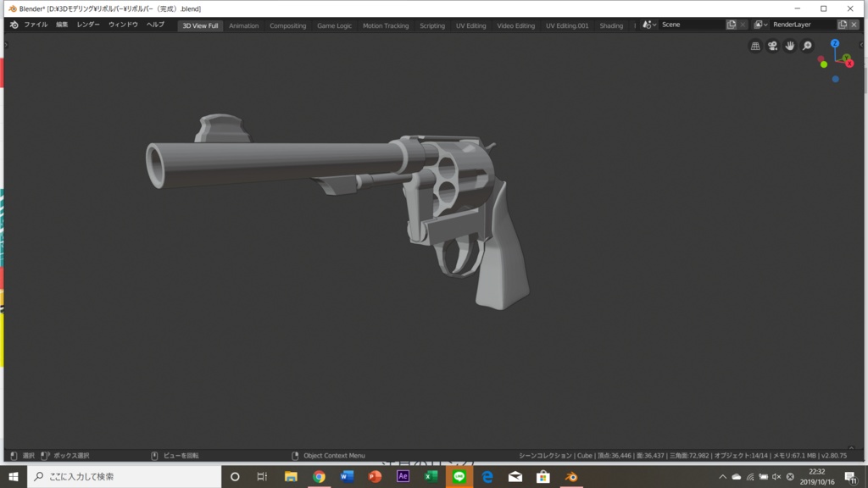Open After Effects from the taskbar
Screen dimensions: 868x488
click(x=403, y=476)
